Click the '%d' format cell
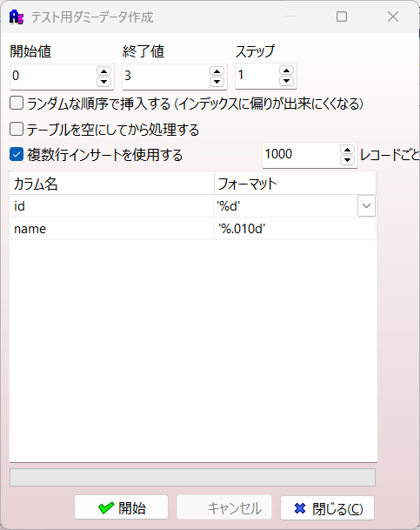Image resolution: width=420 pixels, height=530 pixels. pos(286,206)
